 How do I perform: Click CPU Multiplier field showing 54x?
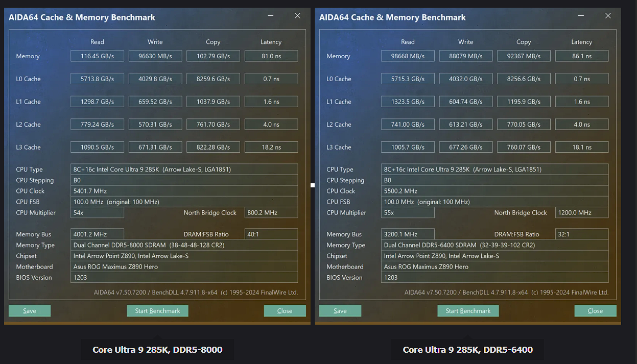click(97, 212)
